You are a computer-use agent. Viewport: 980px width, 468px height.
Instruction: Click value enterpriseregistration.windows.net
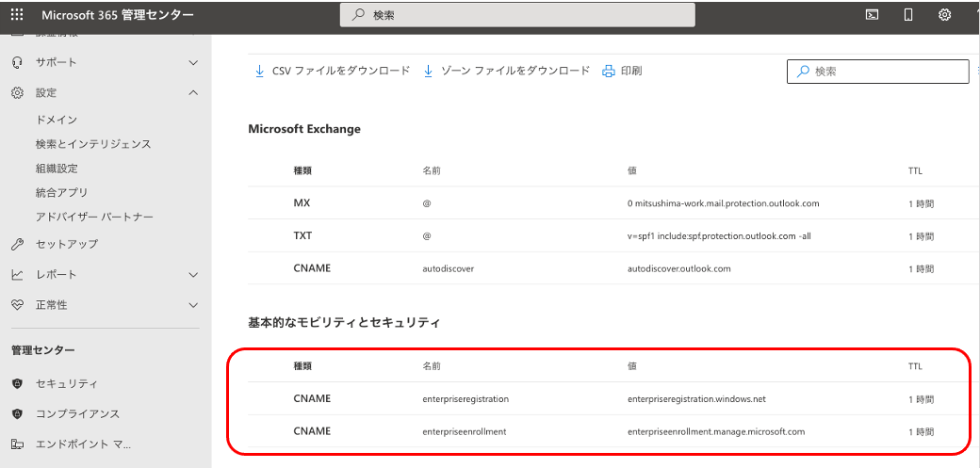(696, 399)
